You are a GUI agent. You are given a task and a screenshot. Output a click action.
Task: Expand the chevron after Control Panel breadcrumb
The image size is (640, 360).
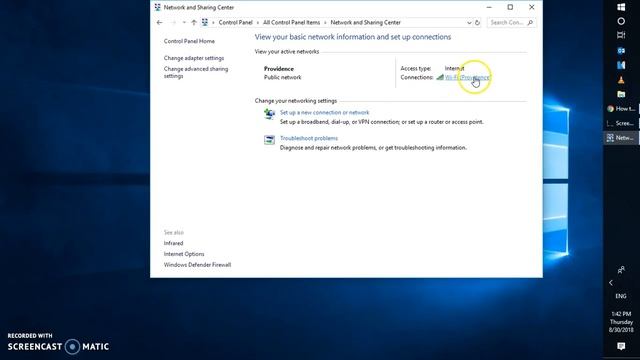click(258, 22)
